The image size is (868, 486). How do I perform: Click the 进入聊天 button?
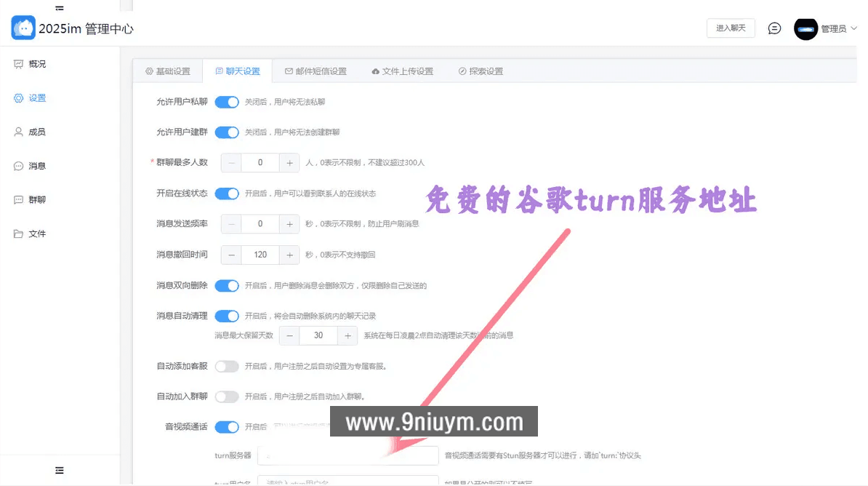click(730, 28)
